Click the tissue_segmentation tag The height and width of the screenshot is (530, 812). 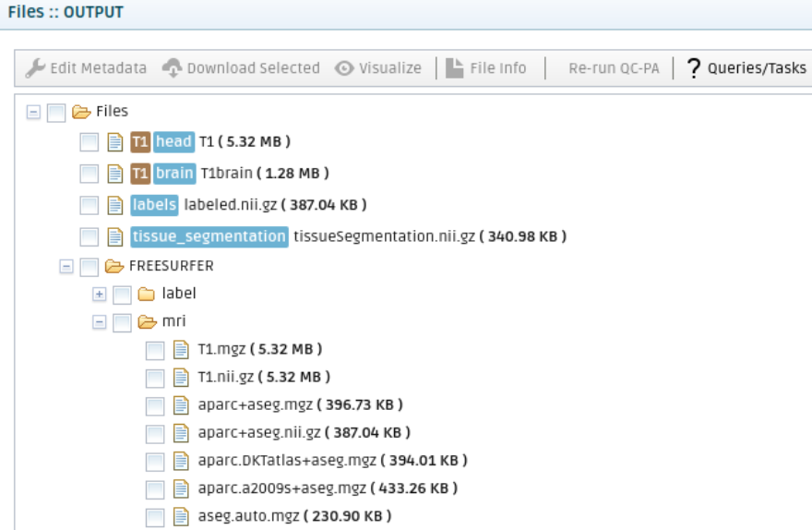tap(209, 236)
